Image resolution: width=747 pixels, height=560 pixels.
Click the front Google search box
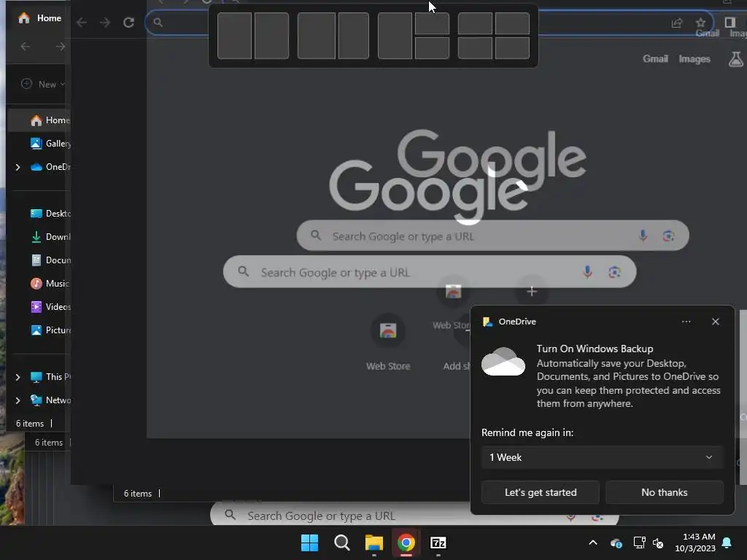pos(429,272)
